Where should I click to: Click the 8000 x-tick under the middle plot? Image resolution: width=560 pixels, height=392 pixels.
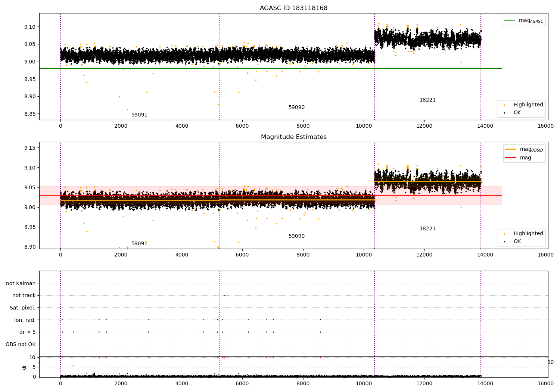coord(303,255)
